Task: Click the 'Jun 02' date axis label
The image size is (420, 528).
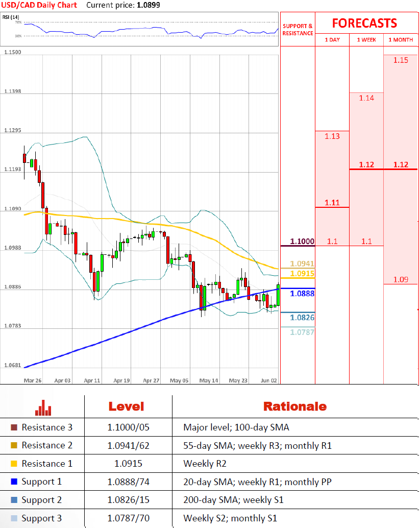Action: (x=269, y=380)
